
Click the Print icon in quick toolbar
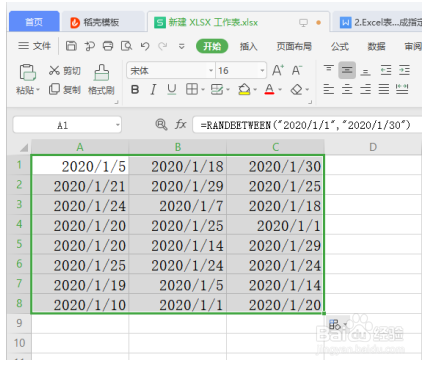108,46
